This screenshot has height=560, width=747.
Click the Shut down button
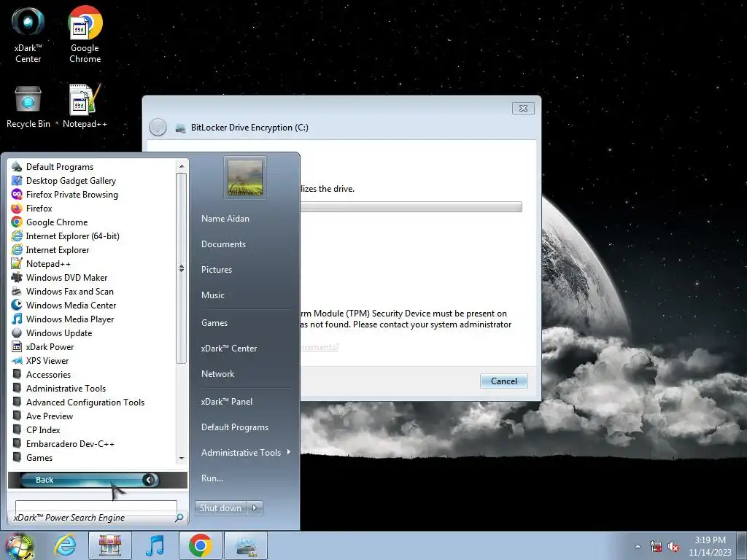pyautogui.click(x=220, y=507)
